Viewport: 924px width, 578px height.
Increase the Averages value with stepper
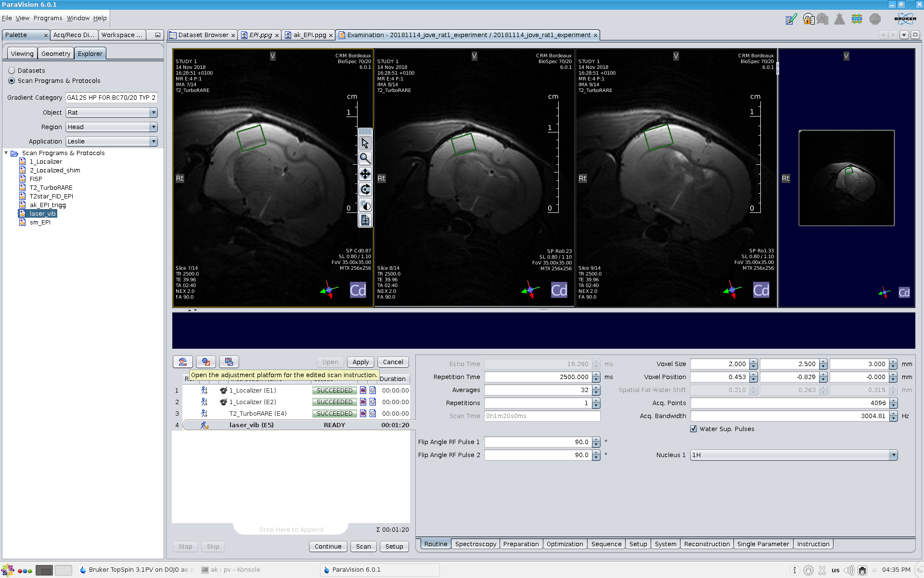tap(596, 388)
